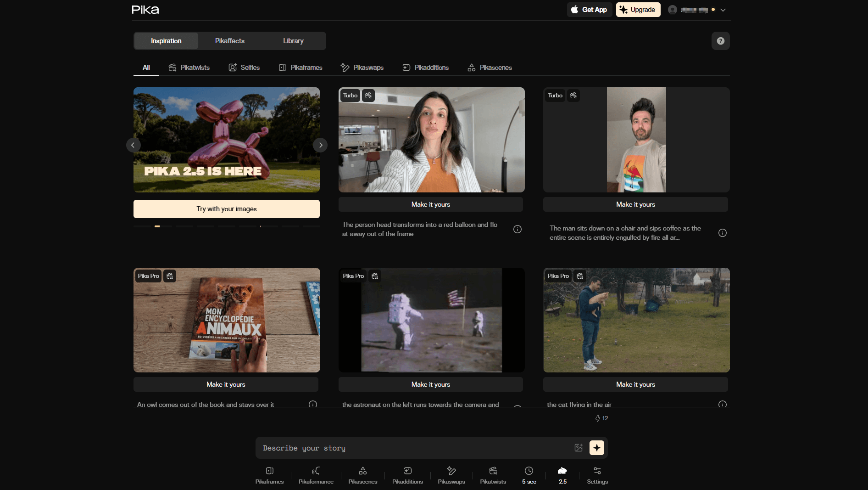This screenshot has height=490, width=868.
Task: Open the help question mark icon
Action: pyautogui.click(x=720, y=41)
